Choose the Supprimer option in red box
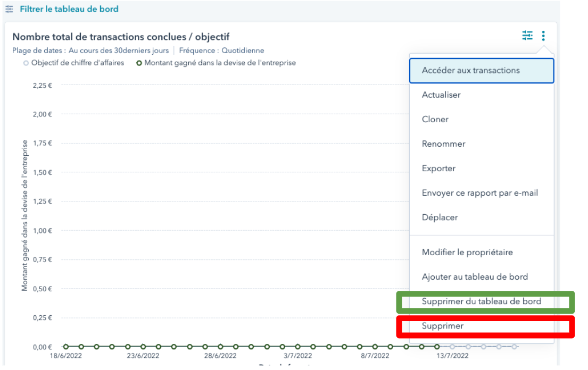Viewport: 588px width, 370px height. pos(443,326)
